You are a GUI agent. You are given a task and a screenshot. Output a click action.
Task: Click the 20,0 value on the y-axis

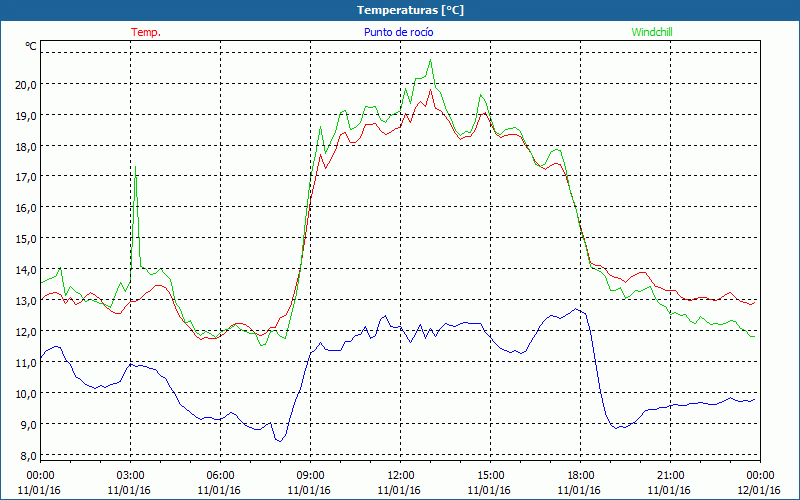coord(26,85)
